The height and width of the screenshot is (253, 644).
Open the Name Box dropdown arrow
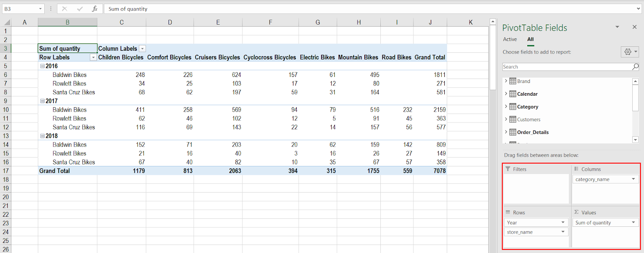(x=40, y=9)
